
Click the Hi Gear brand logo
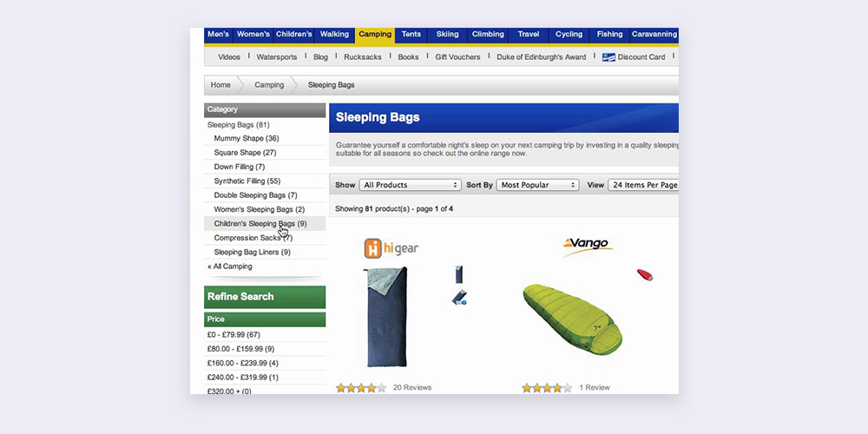point(391,248)
